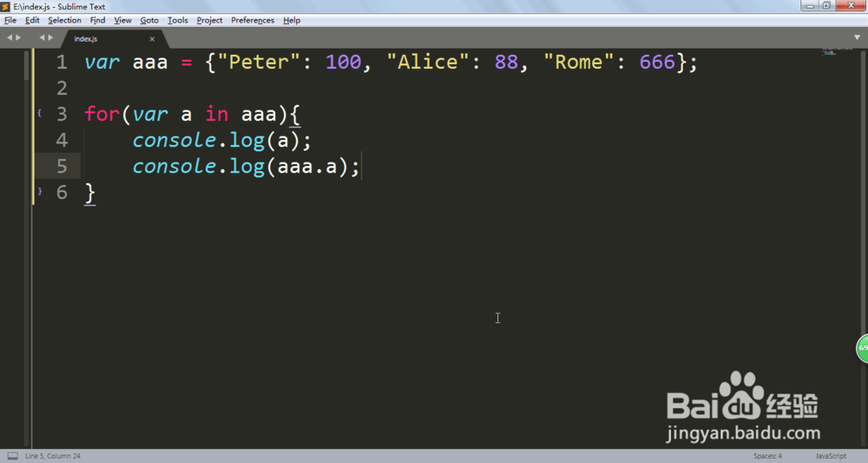Open the Selection menu
Image resolution: width=868 pixels, height=463 pixels.
(64, 20)
